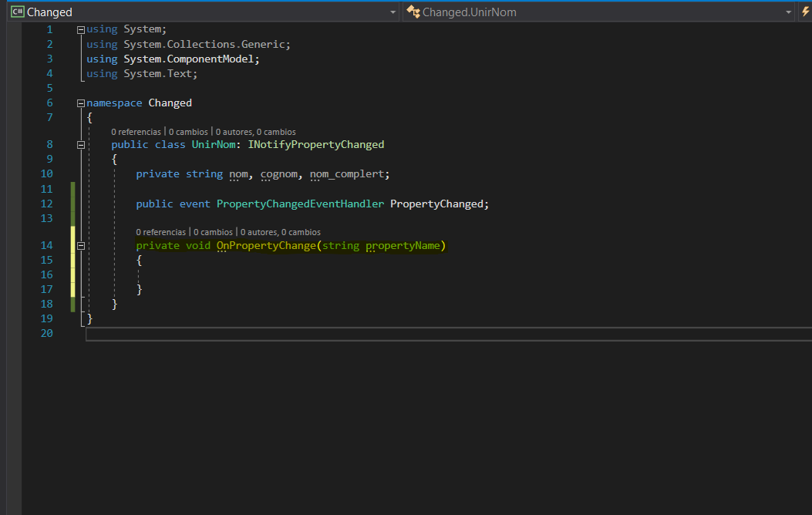812x515 pixels.
Task: Open the Changed.UnirNom type dropdown arrow
Action: (x=788, y=12)
